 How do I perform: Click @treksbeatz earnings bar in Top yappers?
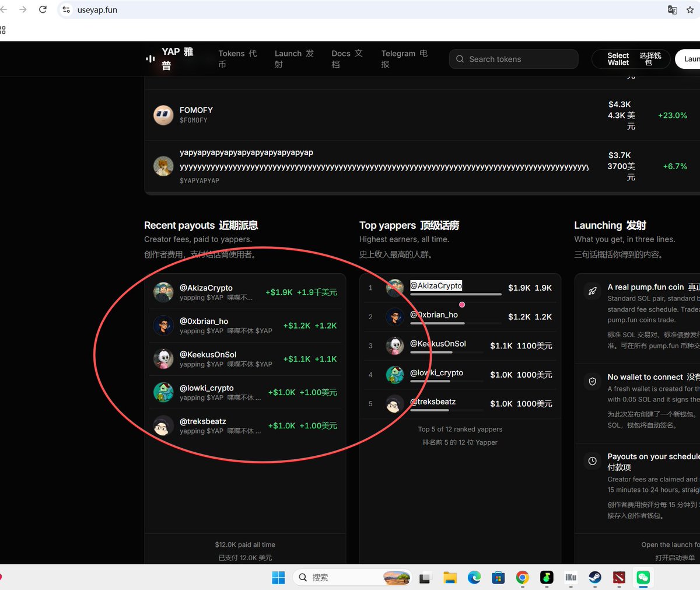(x=446, y=410)
